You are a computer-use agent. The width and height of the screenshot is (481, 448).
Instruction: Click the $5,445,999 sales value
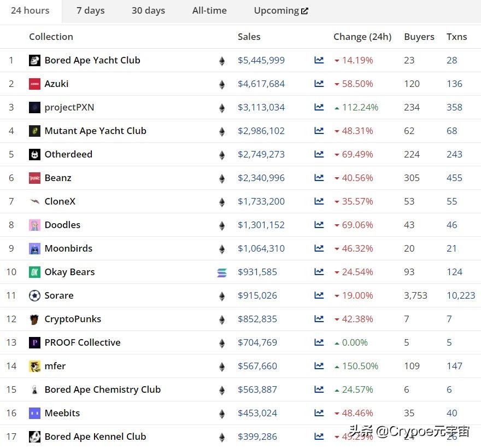point(261,60)
